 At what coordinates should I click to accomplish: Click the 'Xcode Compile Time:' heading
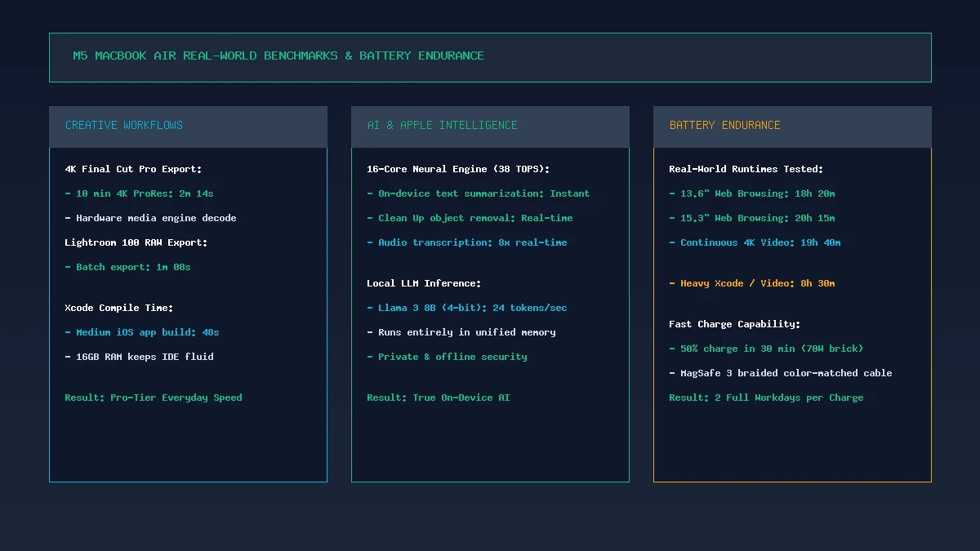pos(119,308)
